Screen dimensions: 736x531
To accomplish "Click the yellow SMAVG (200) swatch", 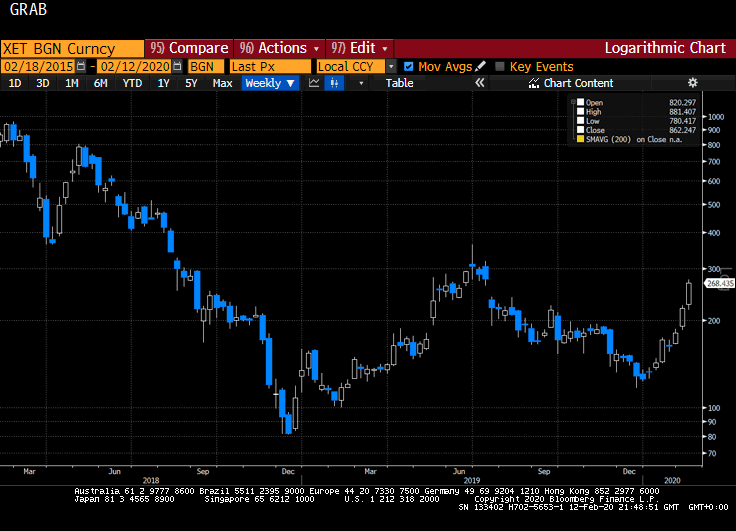I will coord(581,139).
